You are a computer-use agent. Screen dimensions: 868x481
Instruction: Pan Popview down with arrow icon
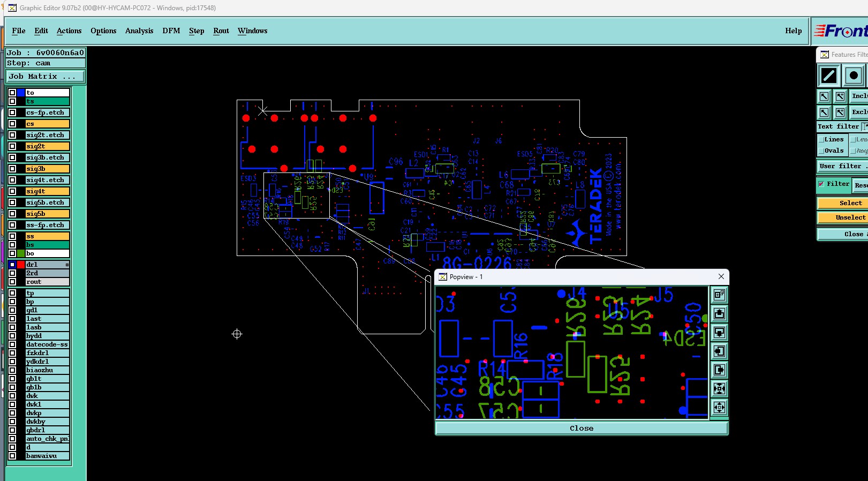(x=719, y=332)
